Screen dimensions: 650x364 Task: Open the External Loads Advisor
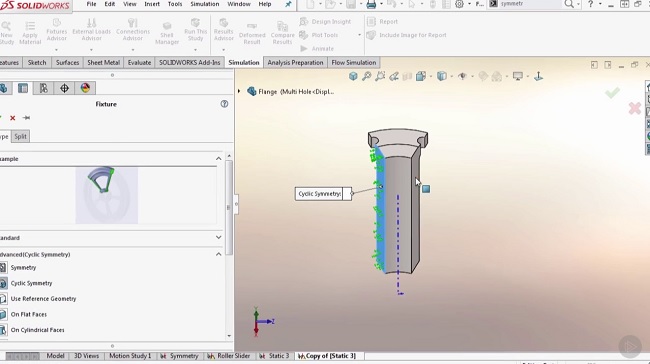[x=91, y=29]
